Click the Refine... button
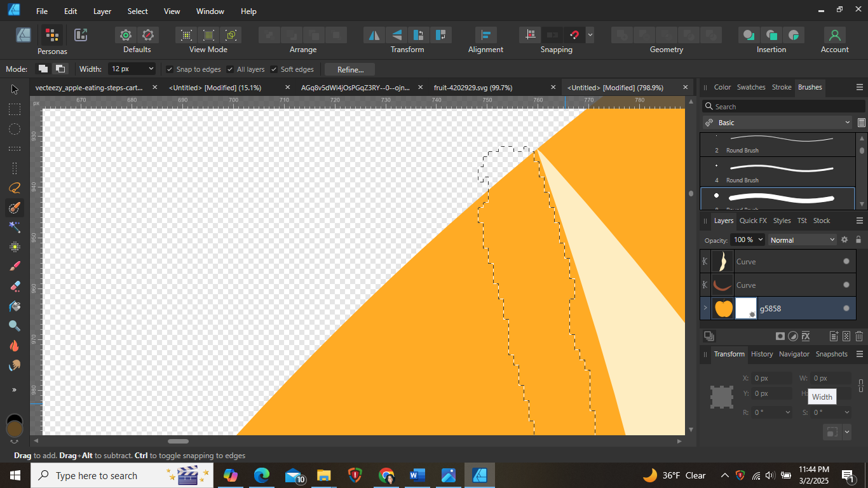The image size is (868, 488). click(350, 69)
